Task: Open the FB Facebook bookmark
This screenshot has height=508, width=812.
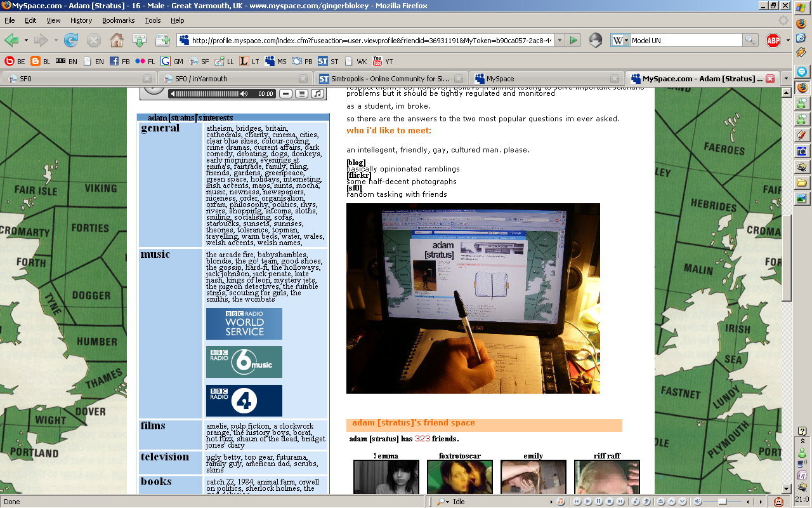Action: (120, 61)
